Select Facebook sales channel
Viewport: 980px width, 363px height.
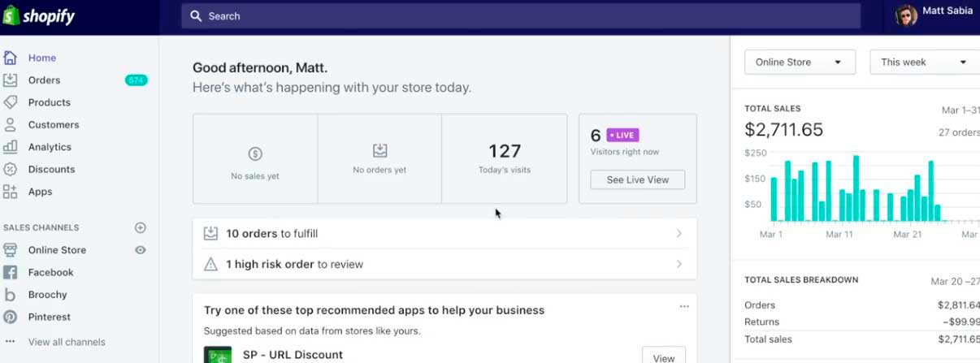(50, 273)
